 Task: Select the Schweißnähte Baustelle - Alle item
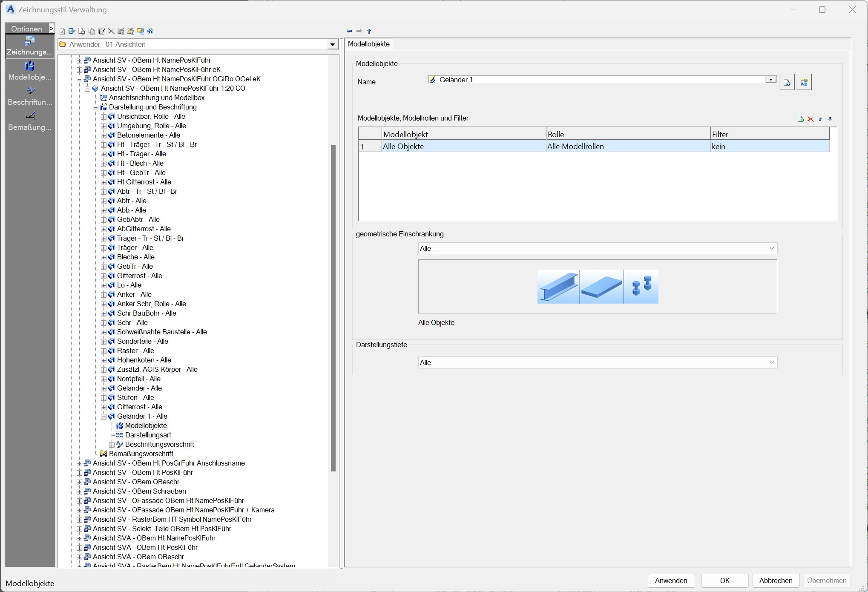(x=162, y=332)
